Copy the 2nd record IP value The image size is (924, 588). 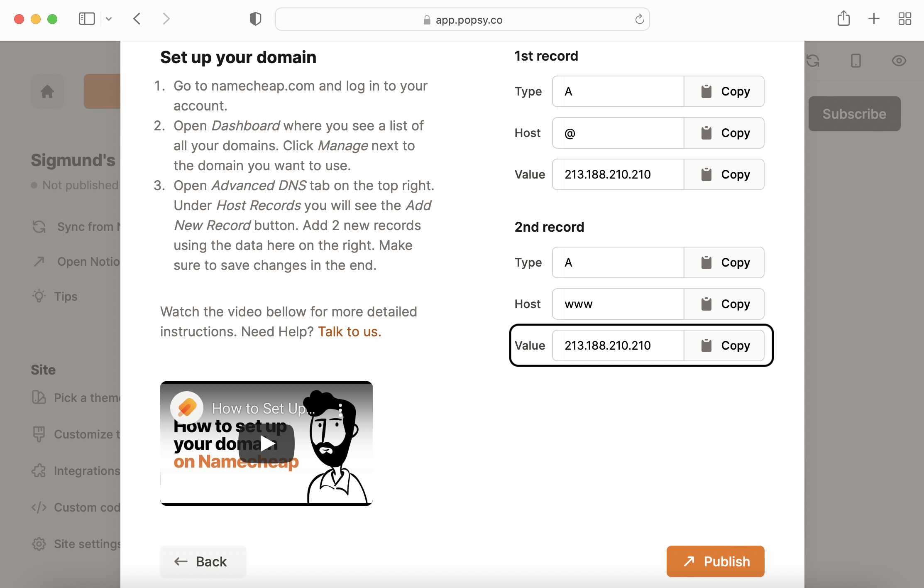coord(724,345)
